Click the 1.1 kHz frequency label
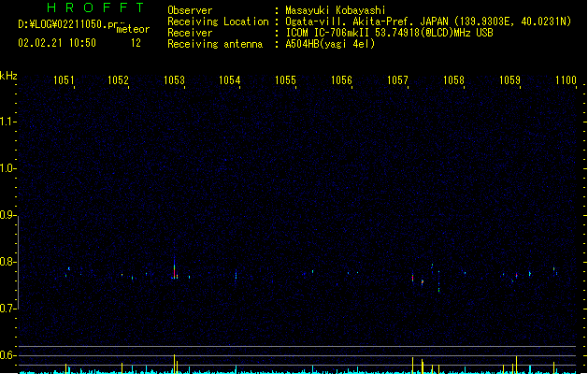Image resolution: width=588 pixels, height=374 pixels. point(7,122)
